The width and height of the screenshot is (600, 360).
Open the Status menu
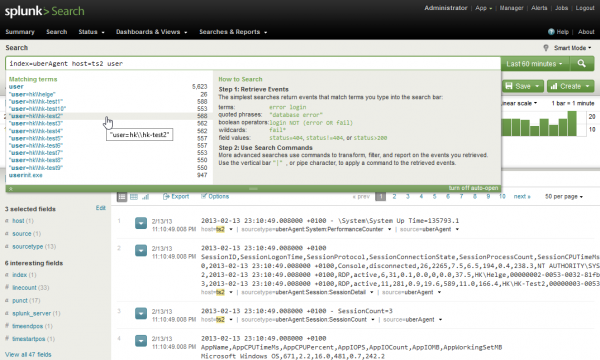[x=91, y=32]
